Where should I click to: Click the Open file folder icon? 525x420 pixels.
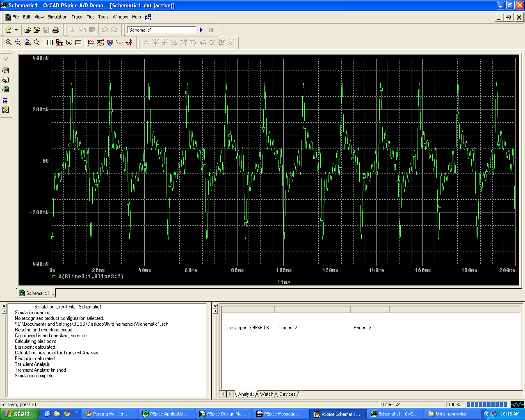tap(27, 30)
